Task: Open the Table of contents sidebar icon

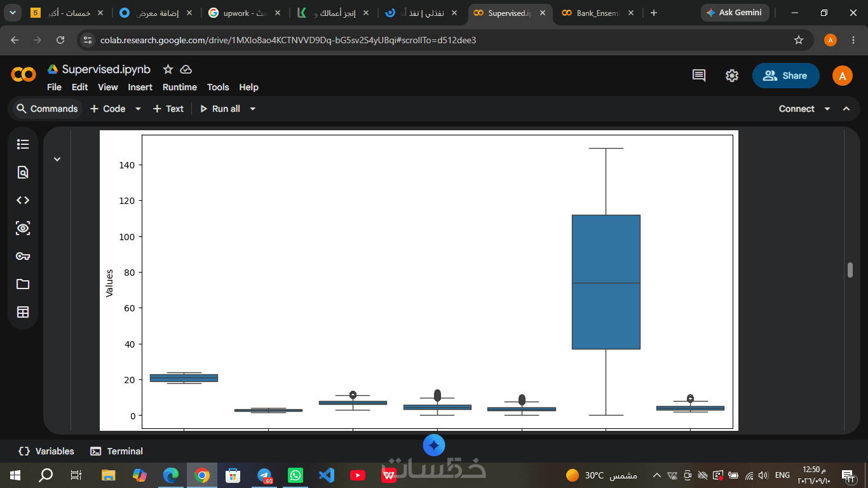Action: click(23, 144)
